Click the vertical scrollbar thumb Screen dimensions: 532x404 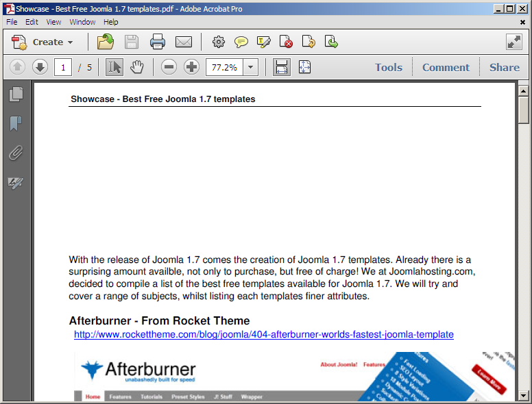click(x=523, y=110)
